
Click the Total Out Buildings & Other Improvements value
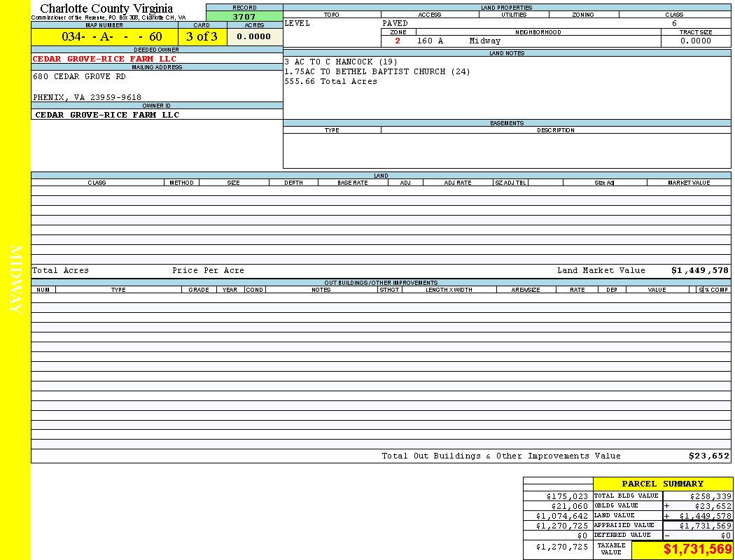(708, 456)
